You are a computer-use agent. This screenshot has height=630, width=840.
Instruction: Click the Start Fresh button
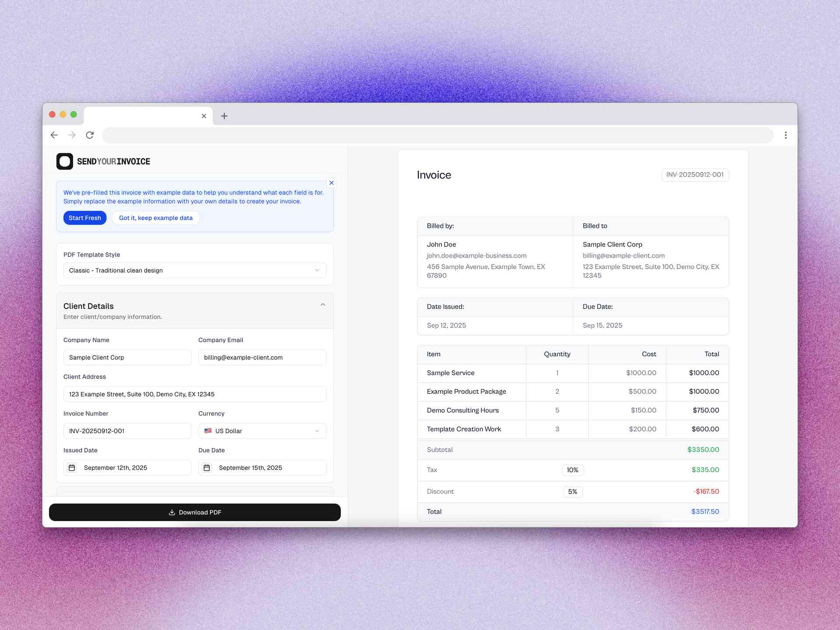85,217
